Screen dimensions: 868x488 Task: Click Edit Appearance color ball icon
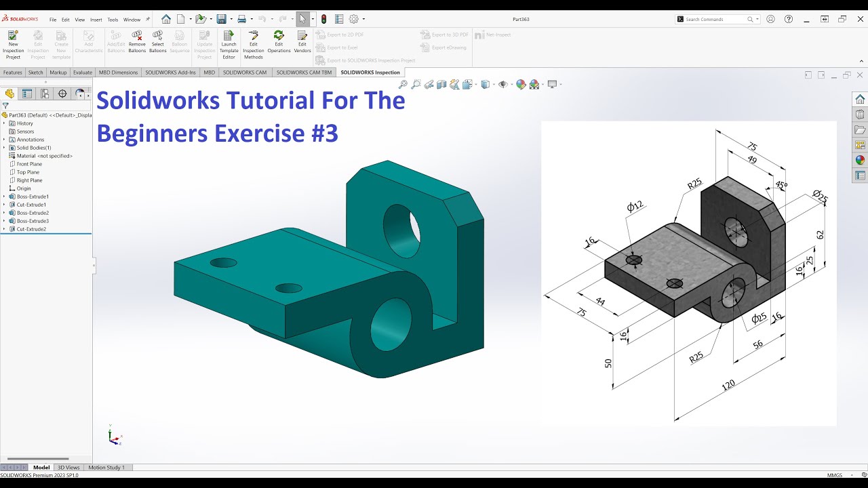pyautogui.click(x=521, y=85)
